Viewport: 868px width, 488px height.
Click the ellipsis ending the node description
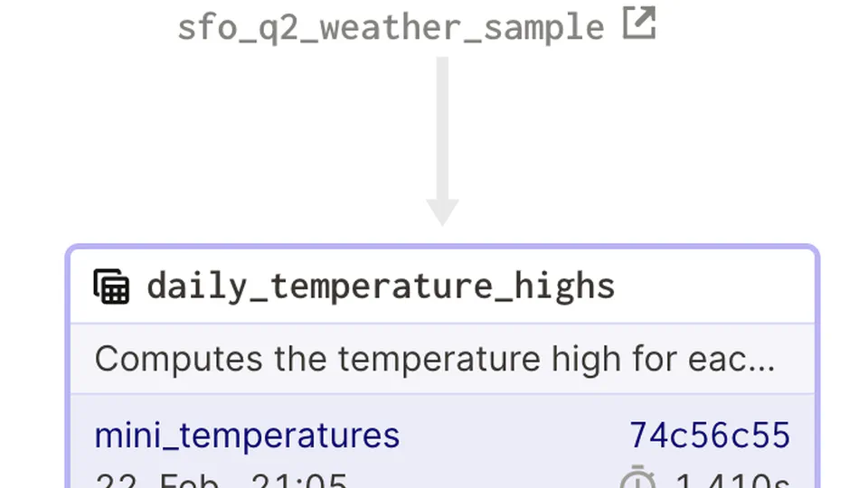[765, 361]
